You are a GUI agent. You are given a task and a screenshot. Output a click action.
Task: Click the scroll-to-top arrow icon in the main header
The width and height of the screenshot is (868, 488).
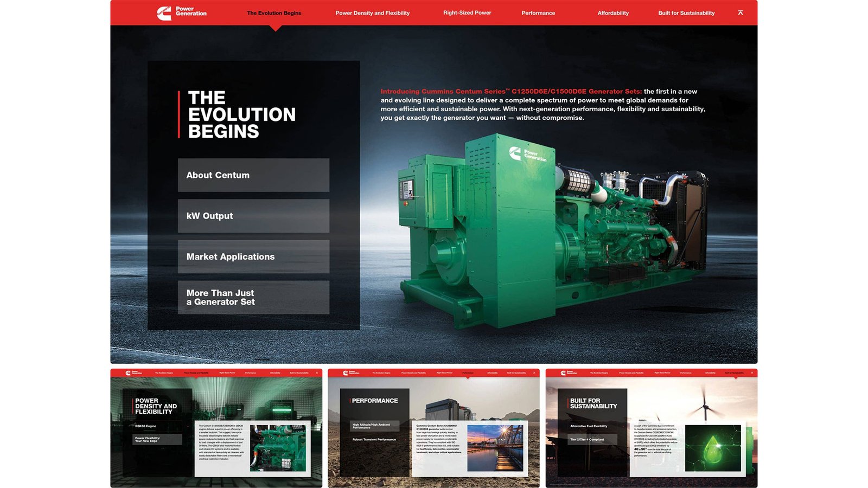(x=740, y=12)
